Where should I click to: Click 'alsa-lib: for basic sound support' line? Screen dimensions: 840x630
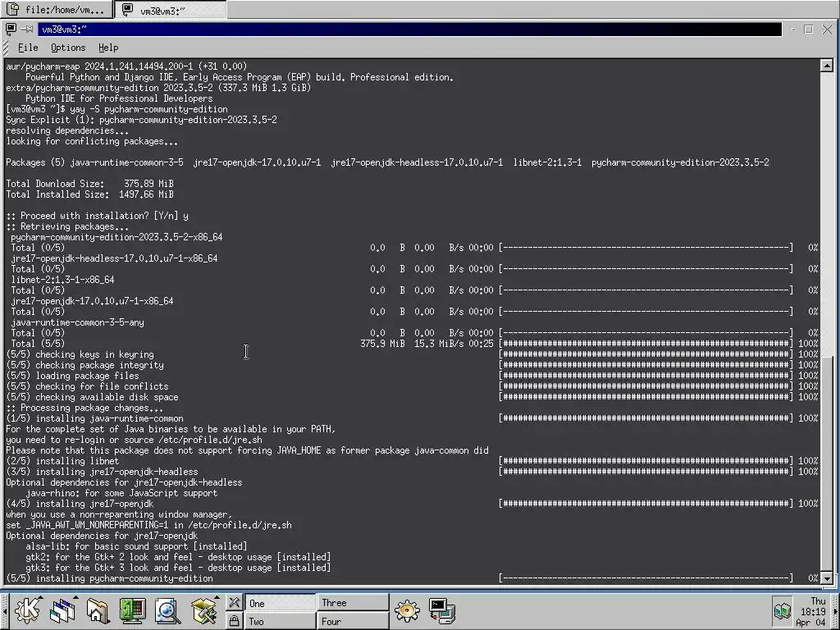[x=136, y=546]
